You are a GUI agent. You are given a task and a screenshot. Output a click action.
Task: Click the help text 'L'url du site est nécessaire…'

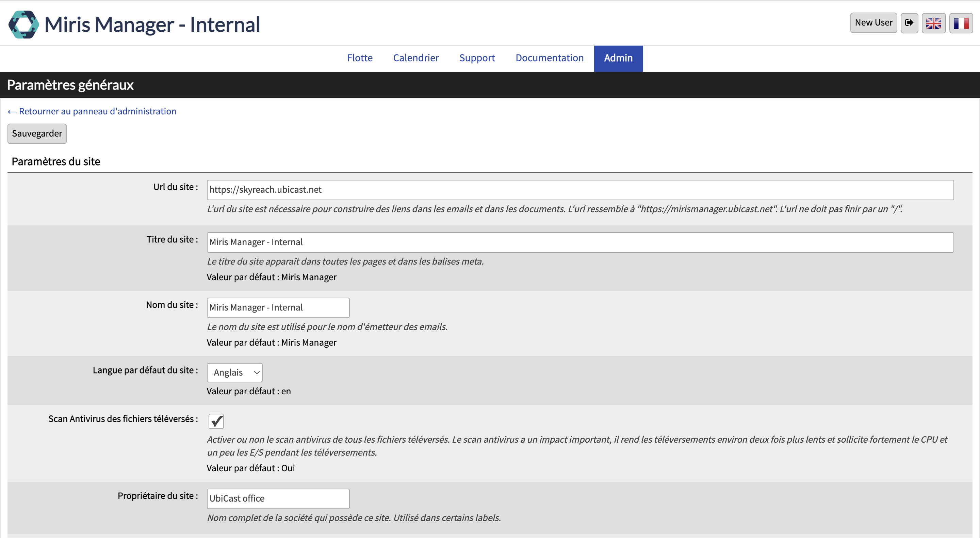click(555, 209)
